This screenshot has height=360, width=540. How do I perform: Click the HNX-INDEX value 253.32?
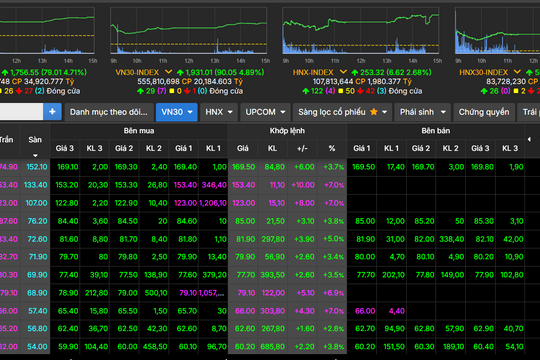coord(372,72)
